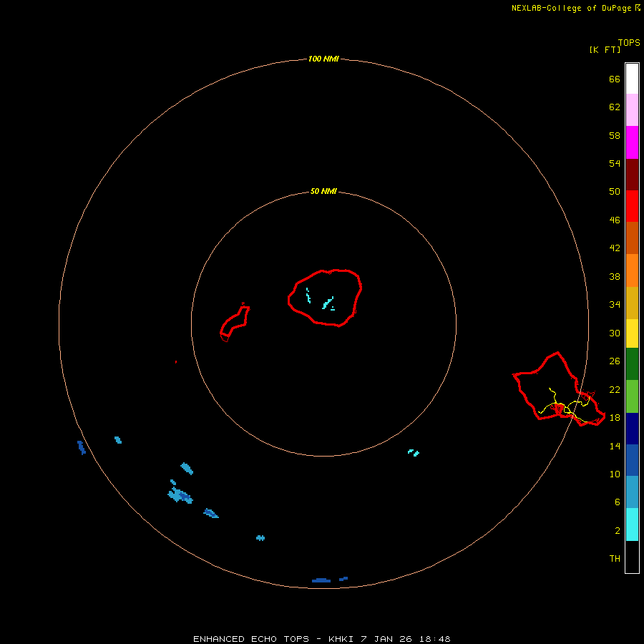Click the cyan legend band near 2

pos(632,525)
